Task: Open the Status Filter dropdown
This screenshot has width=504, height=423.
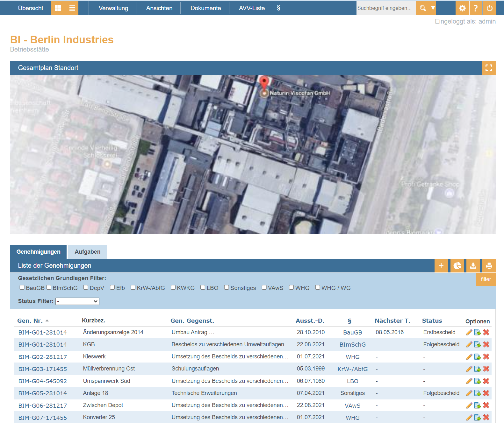Action: pyautogui.click(x=77, y=301)
